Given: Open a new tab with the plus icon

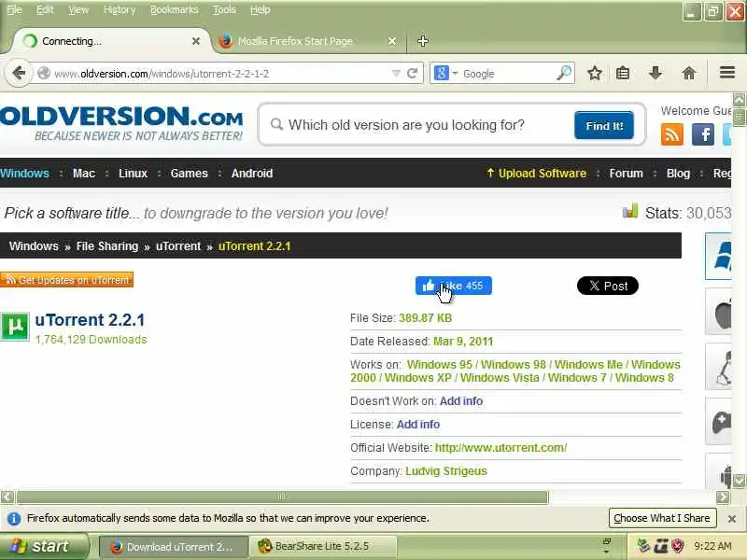Looking at the screenshot, I should (x=423, y=41).
